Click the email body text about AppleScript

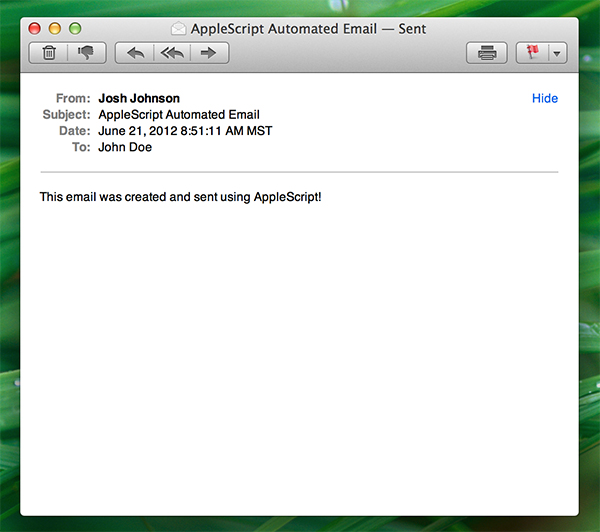coord(181,197)
